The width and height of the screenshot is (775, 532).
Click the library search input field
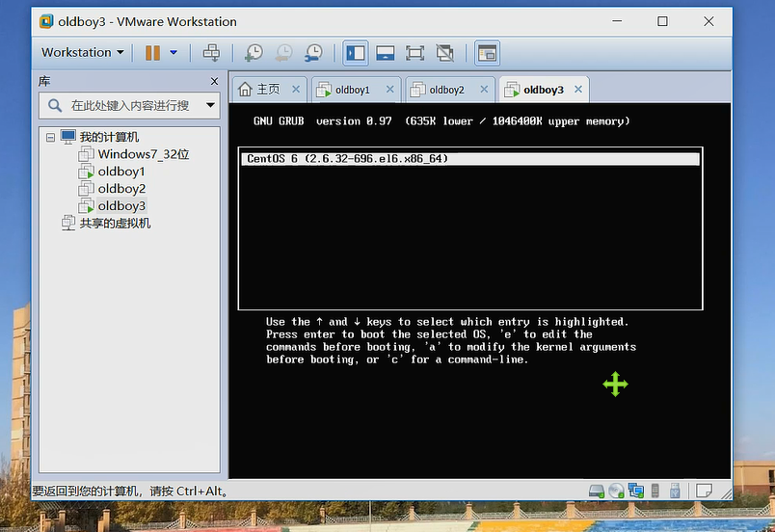point(129,105)
